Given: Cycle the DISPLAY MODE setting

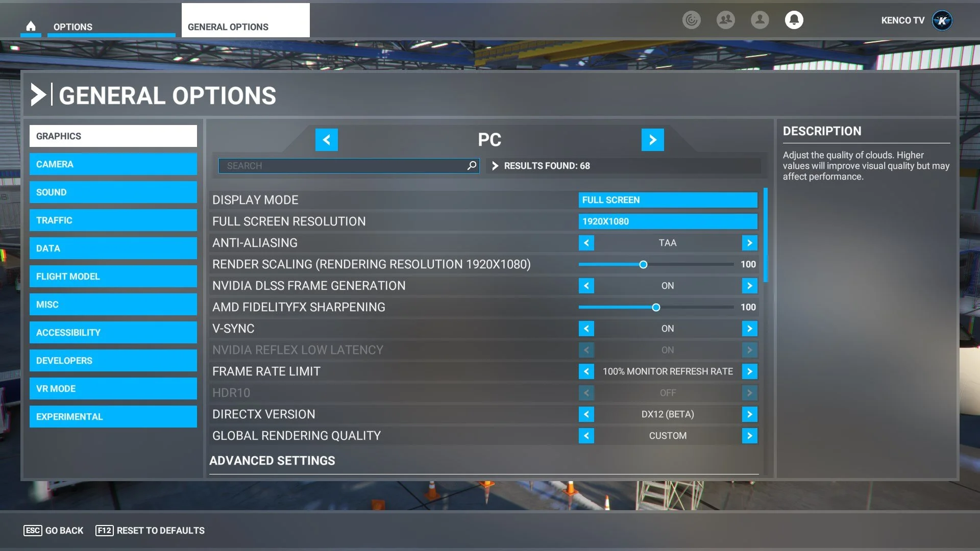Looking at the screenshot, I should pos(668,199).
